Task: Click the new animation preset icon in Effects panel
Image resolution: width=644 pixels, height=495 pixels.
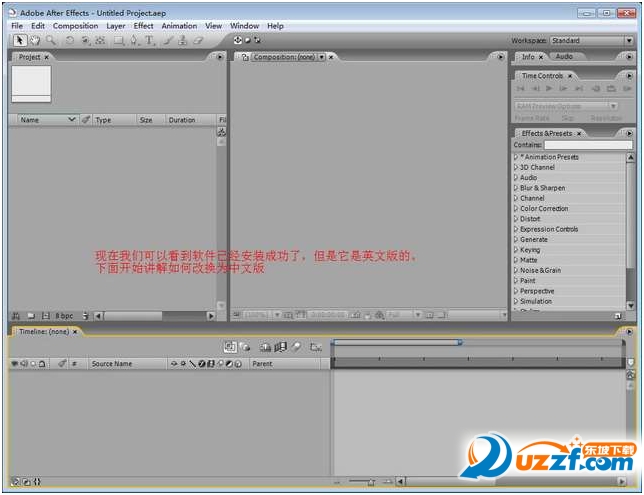Action: click(617, 316)
